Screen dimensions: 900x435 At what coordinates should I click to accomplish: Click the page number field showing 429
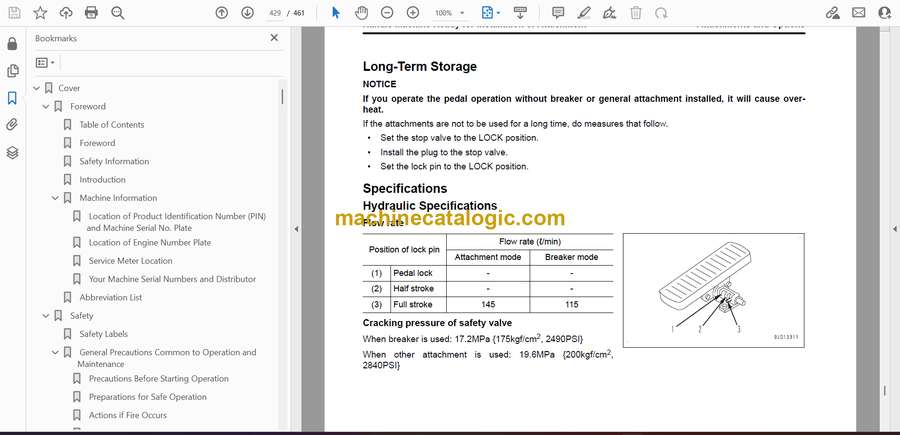(x=274, y=13)
